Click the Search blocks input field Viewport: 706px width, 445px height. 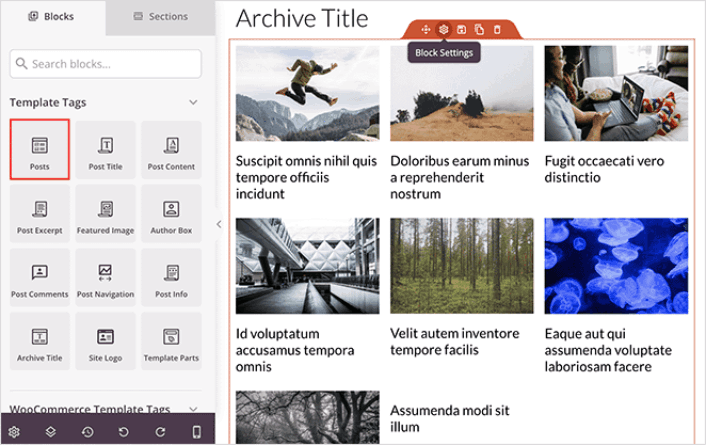pos(107,64)
